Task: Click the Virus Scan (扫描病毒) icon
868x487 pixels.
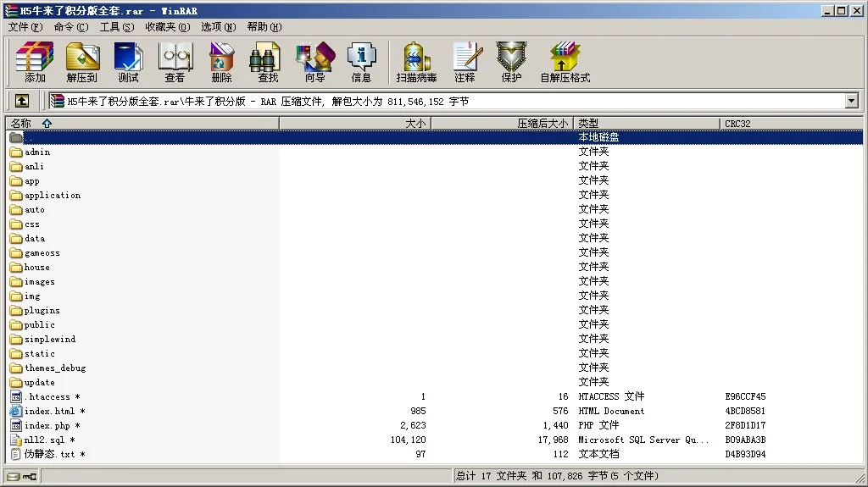Action: tap(416, 62)
